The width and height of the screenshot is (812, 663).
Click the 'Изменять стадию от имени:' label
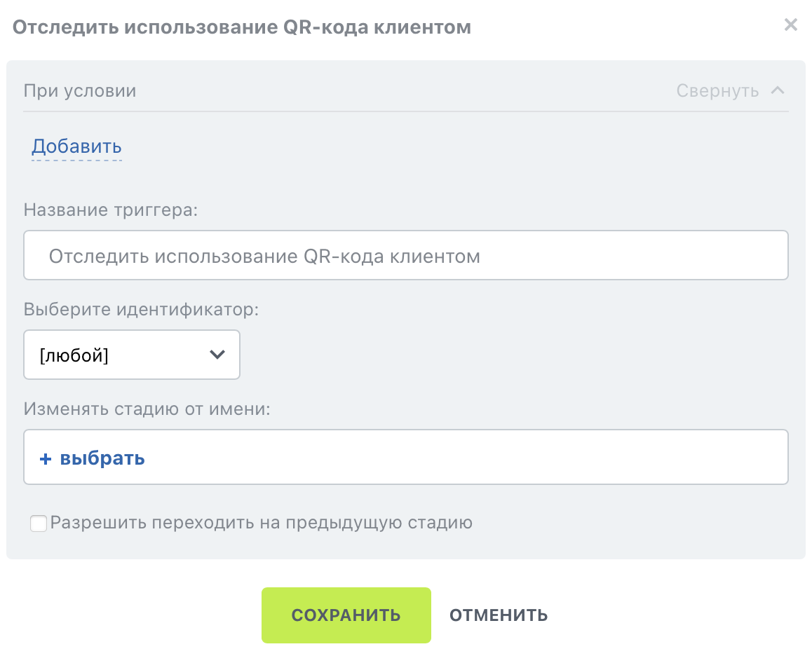click(x=147, y=409)
